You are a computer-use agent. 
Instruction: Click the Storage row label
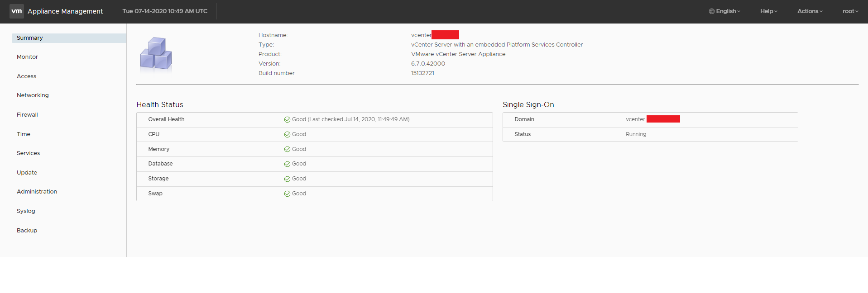(x=158, y=179)
